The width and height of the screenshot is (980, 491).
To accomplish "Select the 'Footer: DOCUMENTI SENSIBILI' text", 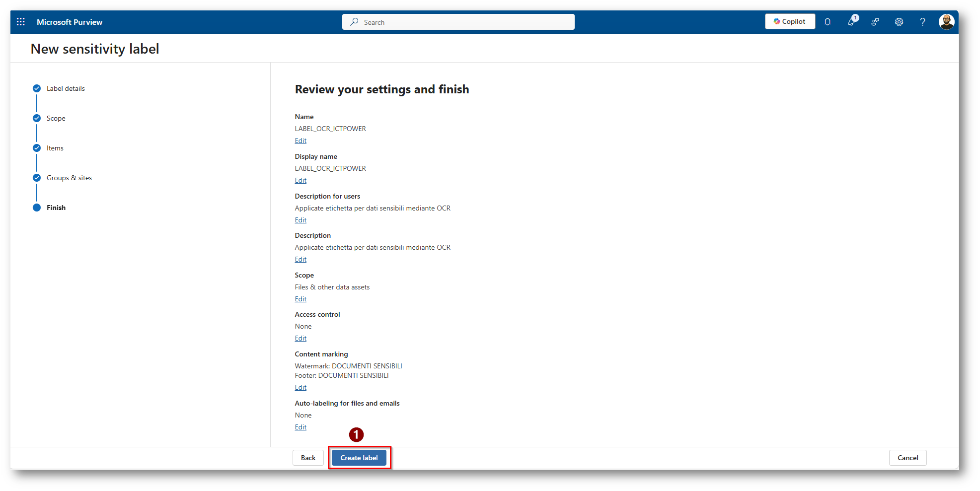I will (x=342, y=375).
